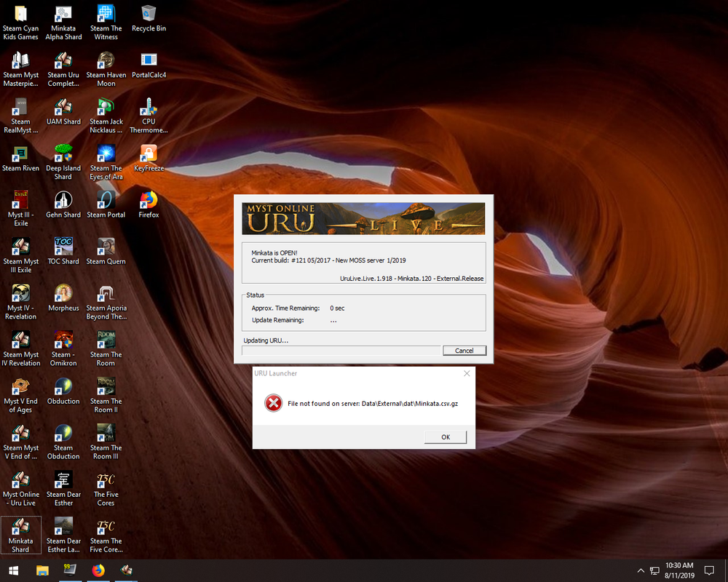Select the UAM Shard icon
Image resolution: width=728 pixels, height=582 pixels.
pos(63,112)
